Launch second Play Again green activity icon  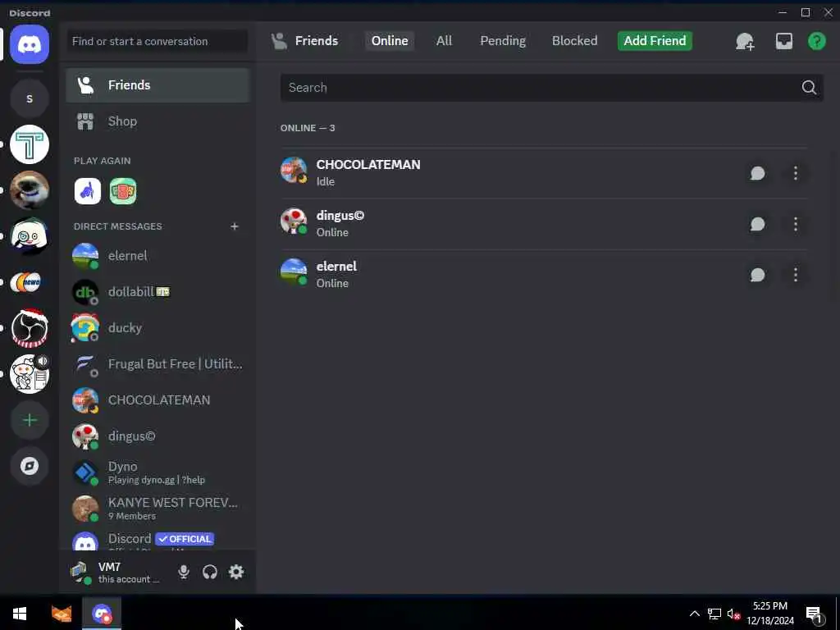(x=123, y=191)
